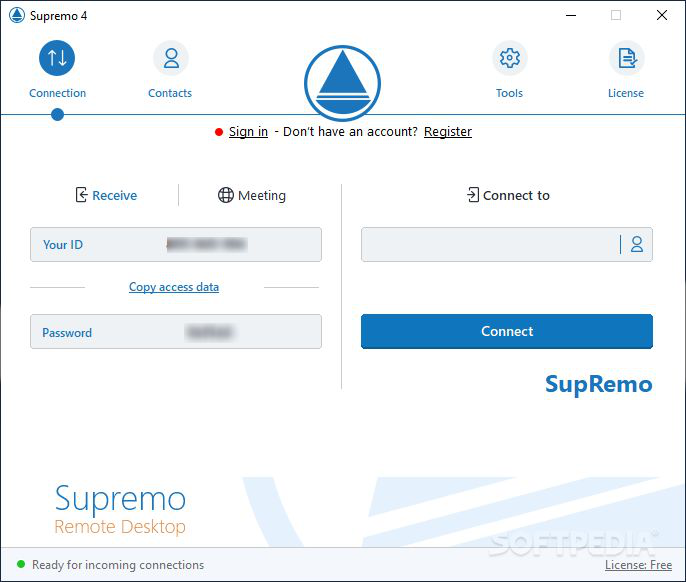Screen dimensions: 686x582
Task: Click the SupRemo brand text
Action: [599, 385]
